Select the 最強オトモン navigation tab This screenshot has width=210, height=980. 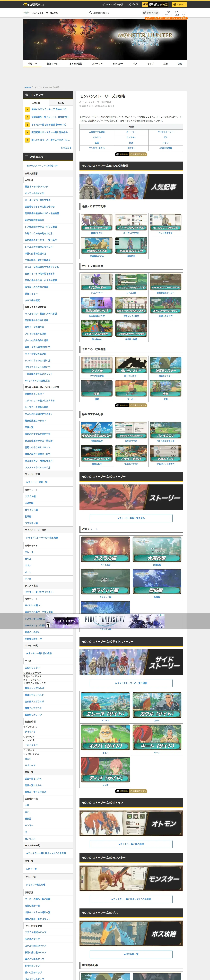click(x=53, y=64)
